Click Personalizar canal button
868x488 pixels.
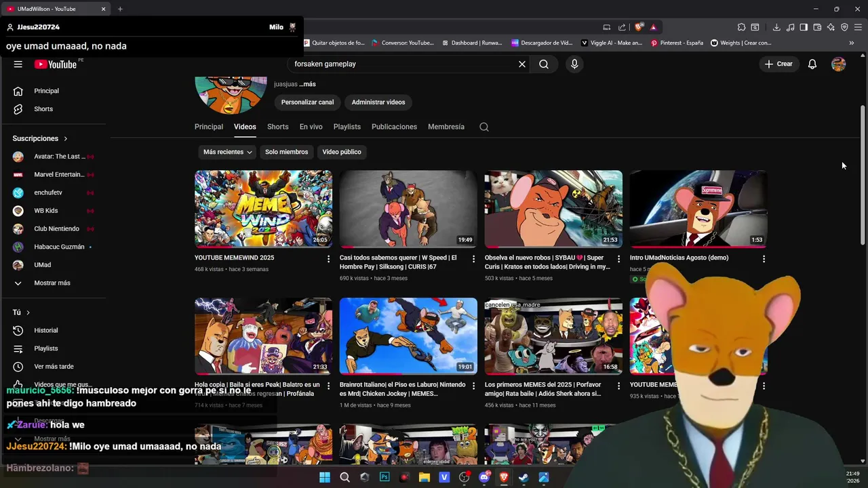pyautogui.click(x=308, y=102)
